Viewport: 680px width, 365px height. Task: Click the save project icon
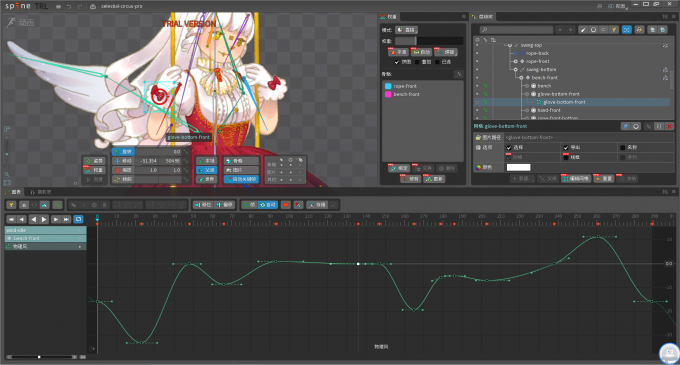click(x=59, y=7)
